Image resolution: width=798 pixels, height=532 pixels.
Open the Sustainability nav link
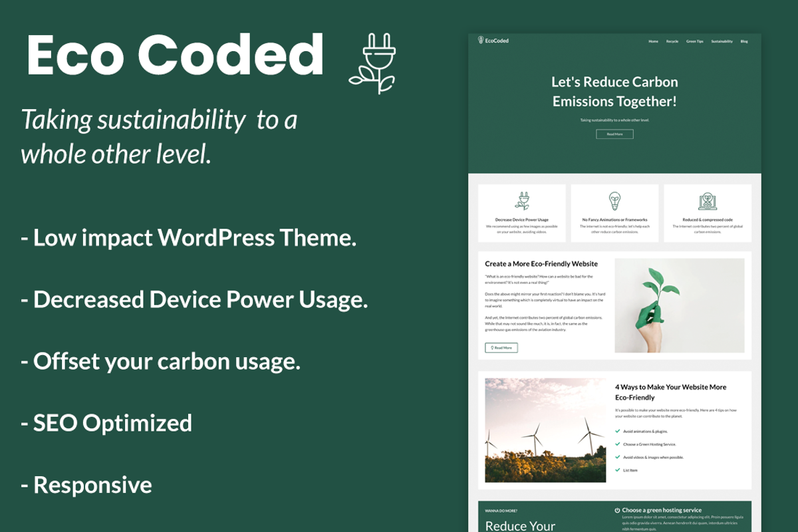pyautogui.click(x=722, y=41)
